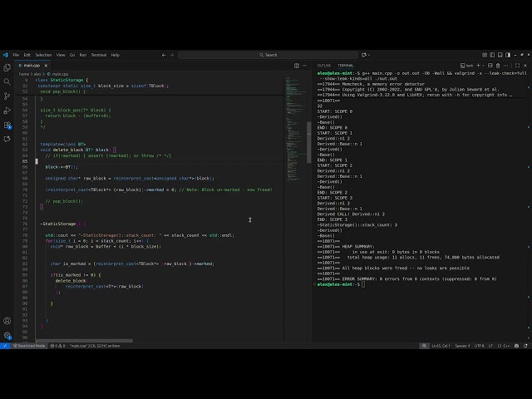Open the Selection menu
The height and width of the screenshot is (399, 532).
(x=43, y=55)
